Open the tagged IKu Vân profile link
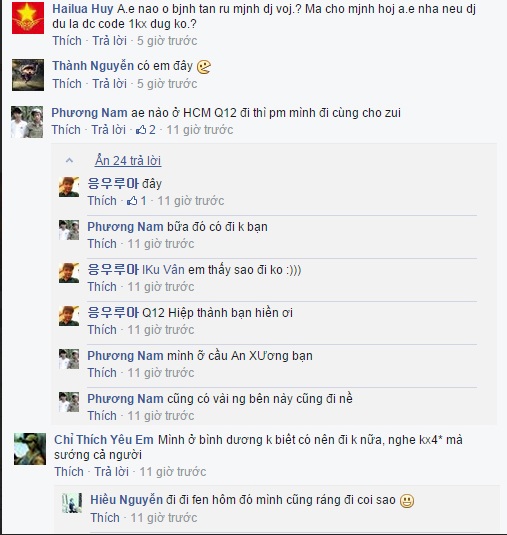The image size is (507, 535). (163, 270)
